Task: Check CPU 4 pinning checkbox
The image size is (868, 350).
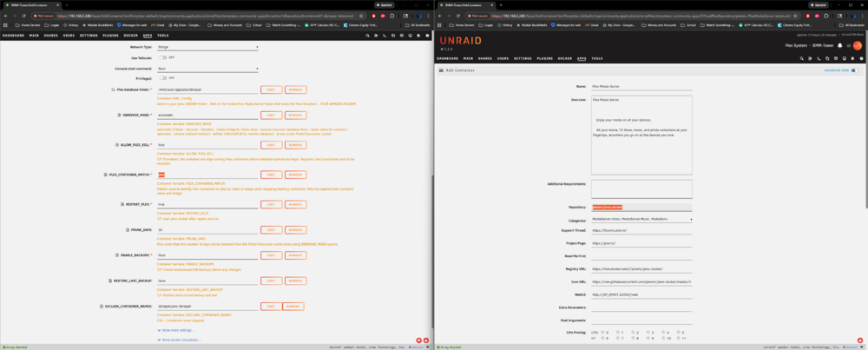Action: tap(663, 333)
